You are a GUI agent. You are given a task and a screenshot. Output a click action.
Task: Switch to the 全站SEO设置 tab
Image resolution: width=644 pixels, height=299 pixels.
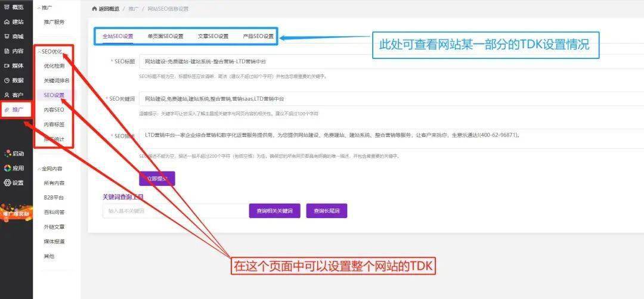tap(118, 36)
